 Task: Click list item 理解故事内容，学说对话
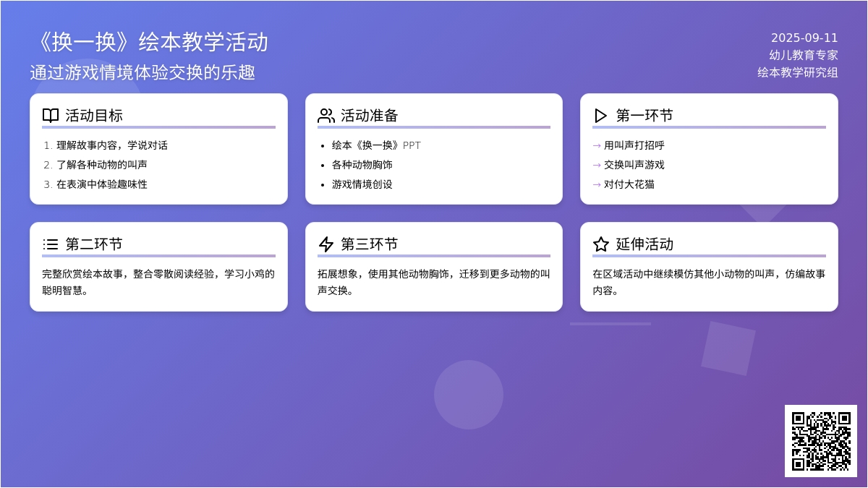pyautogui.click(x=112, y=145)
